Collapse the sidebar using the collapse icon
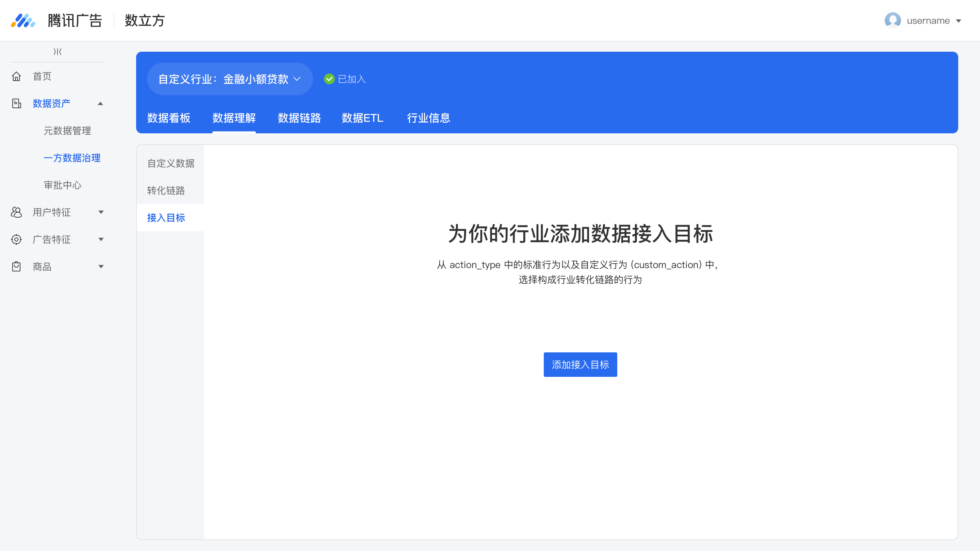Screen dimensions: 980x551 point(58,51)
